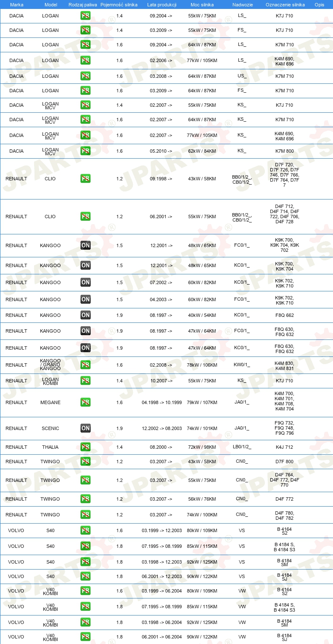
Task: Click the Marka column header
Action: 17,5
